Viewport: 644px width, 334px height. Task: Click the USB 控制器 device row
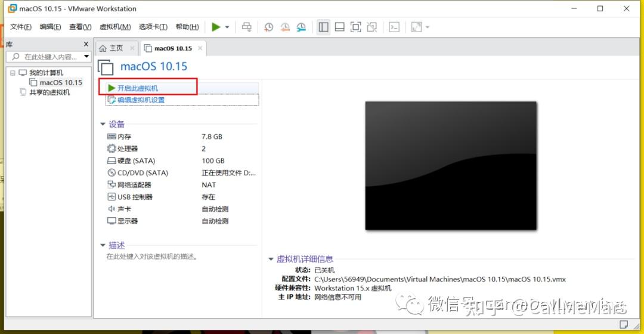tap(181, 197)
